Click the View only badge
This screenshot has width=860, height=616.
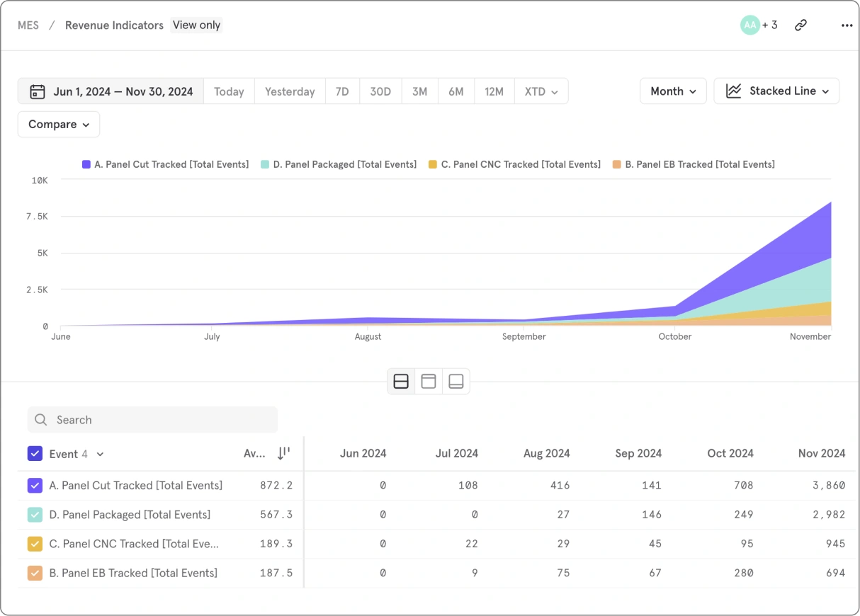click(196, 25)
